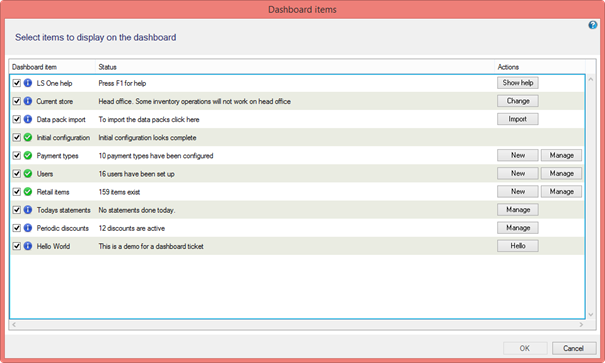Click green check icon for Payment types
This screenshot has width=605, height=363.
[28, 155]
